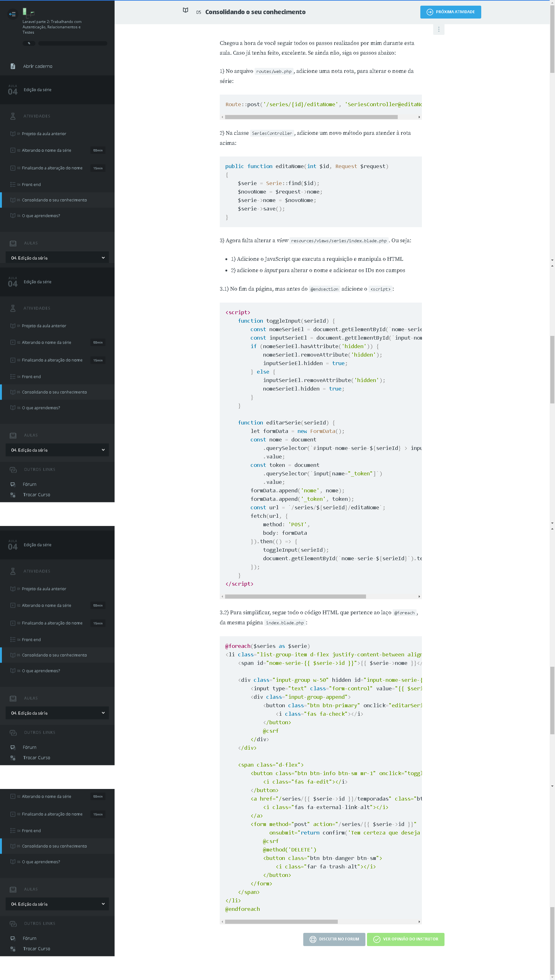Click the circled arrow icon in Próxima Atividade
The width and height of the screenshot is (555, 980).
tap(429, 12)
